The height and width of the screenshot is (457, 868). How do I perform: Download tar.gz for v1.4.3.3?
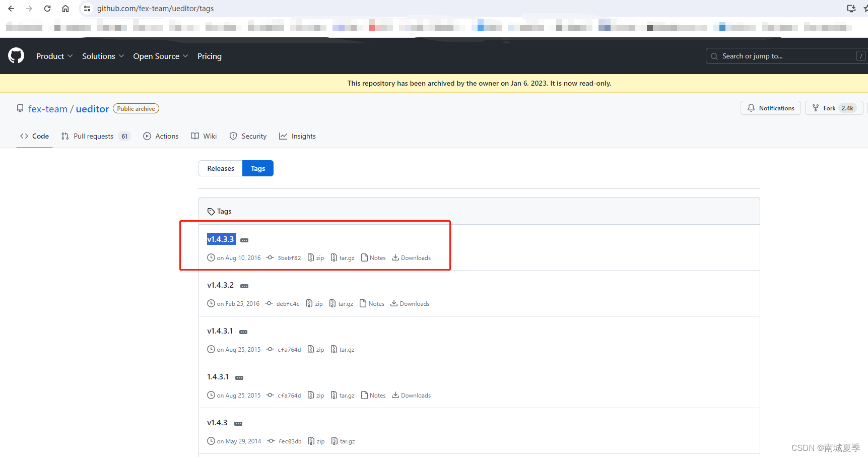[343, 258]
